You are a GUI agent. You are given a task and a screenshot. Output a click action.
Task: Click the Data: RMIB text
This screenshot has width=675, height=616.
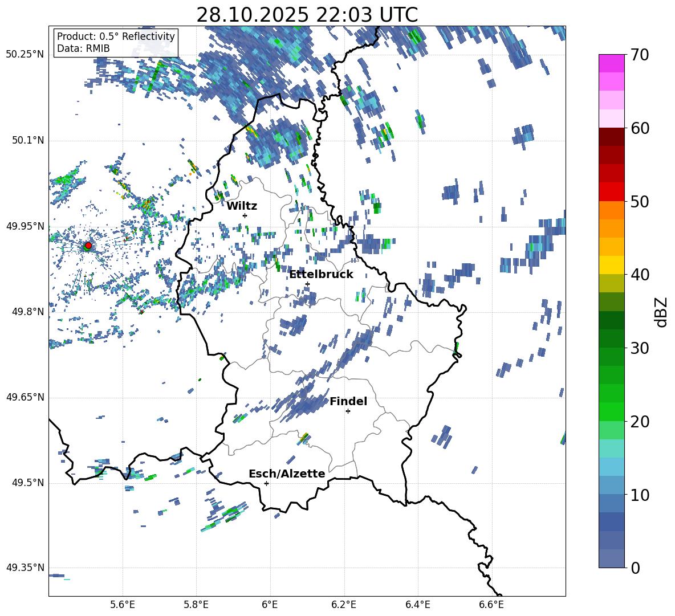click(83, 48)
